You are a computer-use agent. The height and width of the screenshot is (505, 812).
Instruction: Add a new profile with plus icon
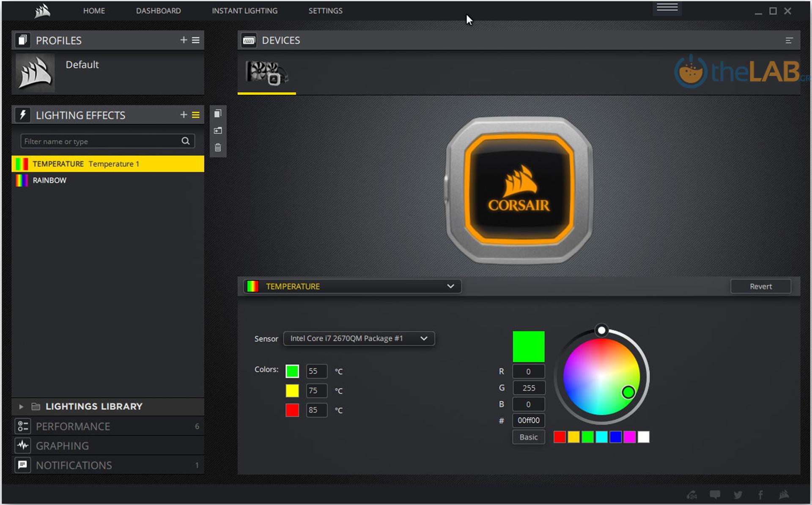(184, 40)
